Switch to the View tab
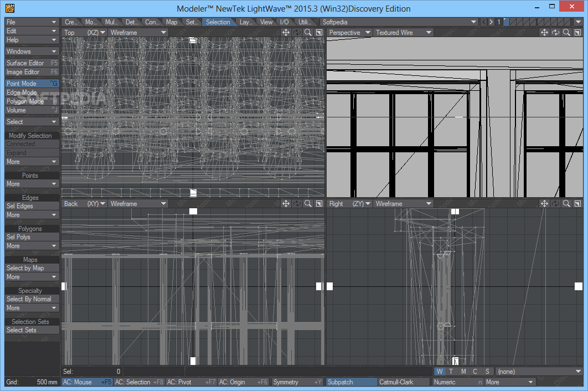Screen dimensions: 588x391 (x=266, y=22)
